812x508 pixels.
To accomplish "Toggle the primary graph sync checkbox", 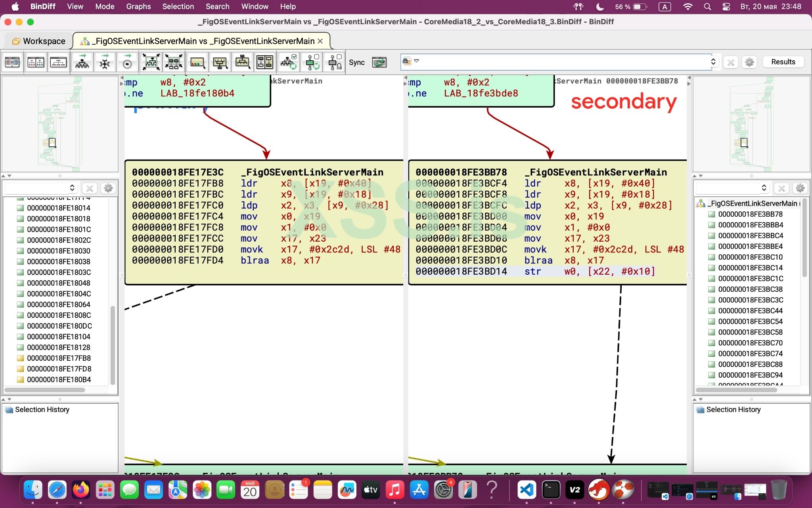I will coord(312,62).
